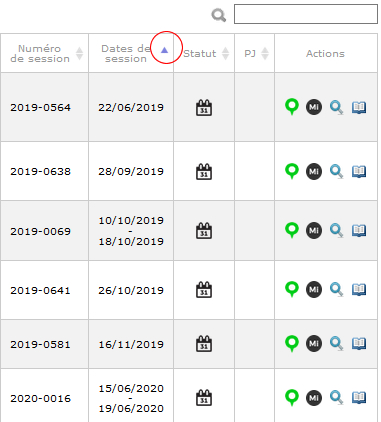The height and width of the screenshot is (422, 381).
Task: Click the Actions column header
Action: point(326,53)
